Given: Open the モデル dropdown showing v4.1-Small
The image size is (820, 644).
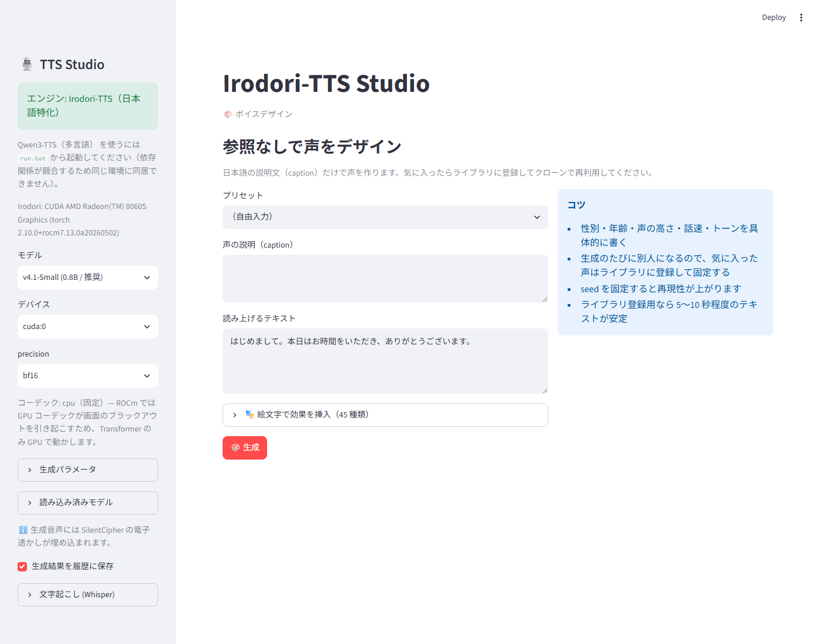Looking at the screenshot, I should (88, 278).
